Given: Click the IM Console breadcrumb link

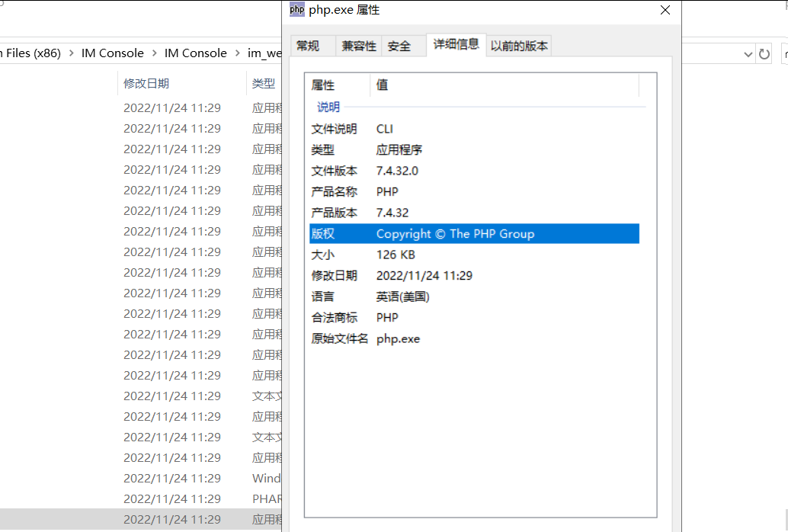Looking at the screenshot, I should (113, 53).
